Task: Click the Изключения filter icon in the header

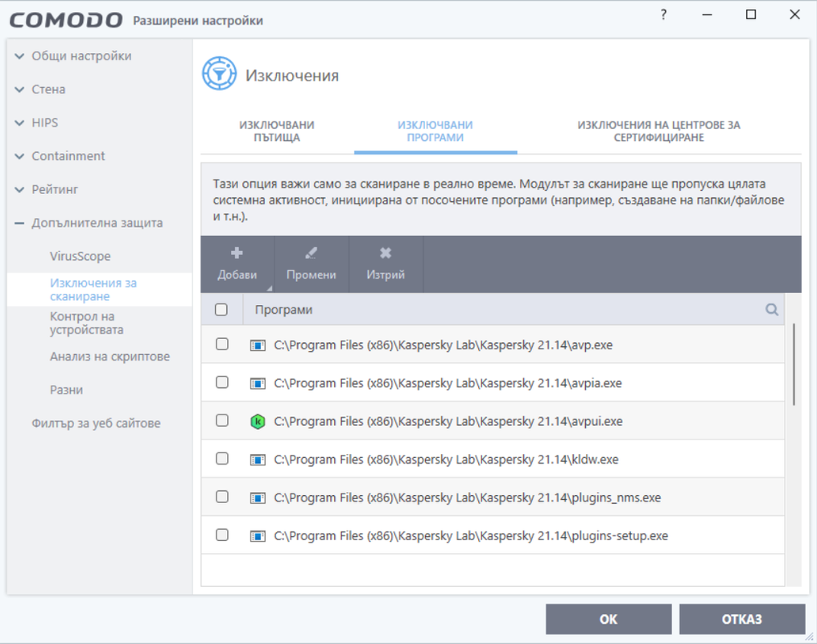Action: (x=220, y=73)
